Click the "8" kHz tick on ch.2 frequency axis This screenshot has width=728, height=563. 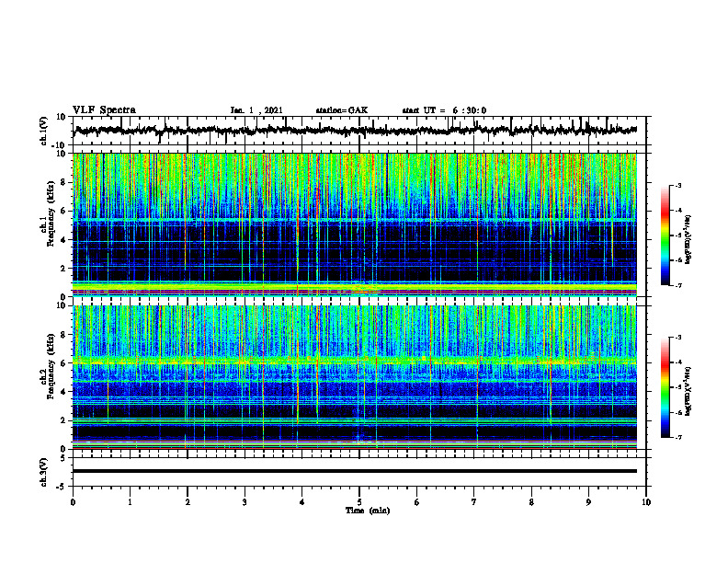point(64,335)
